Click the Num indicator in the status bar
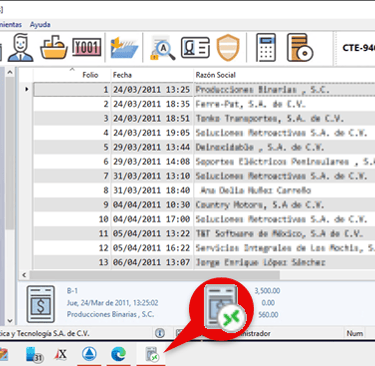375x366 pixels. click(355, 333)
